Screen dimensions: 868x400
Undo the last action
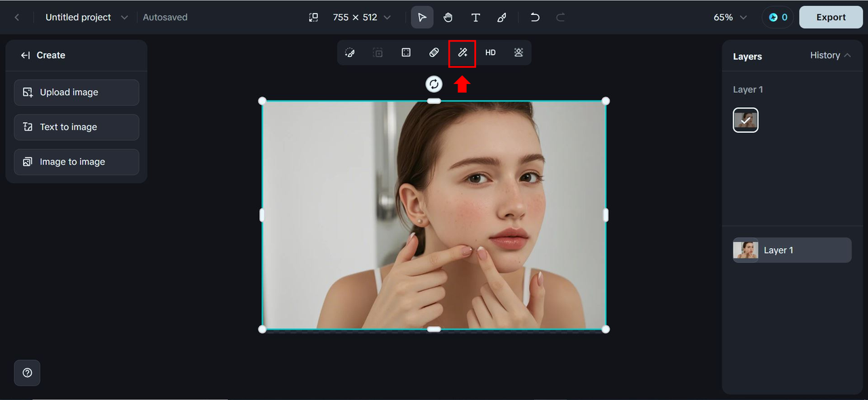coord(535,18)
